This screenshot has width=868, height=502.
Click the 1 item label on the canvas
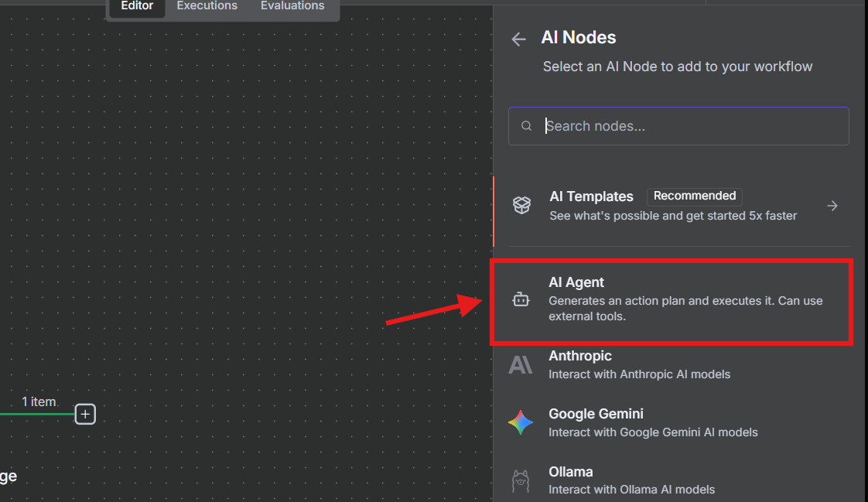pos(39,401)
